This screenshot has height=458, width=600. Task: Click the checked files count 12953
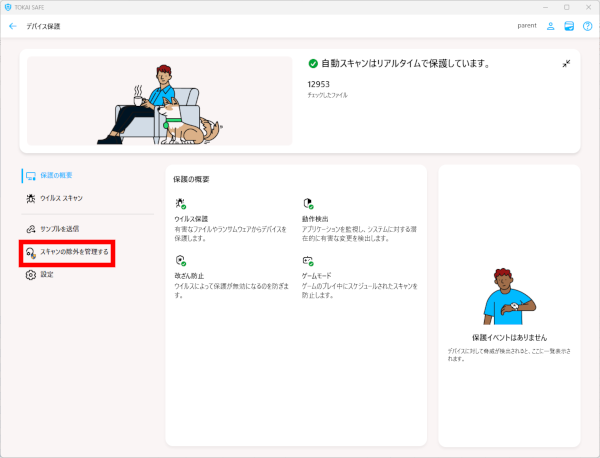click(318, 84)
